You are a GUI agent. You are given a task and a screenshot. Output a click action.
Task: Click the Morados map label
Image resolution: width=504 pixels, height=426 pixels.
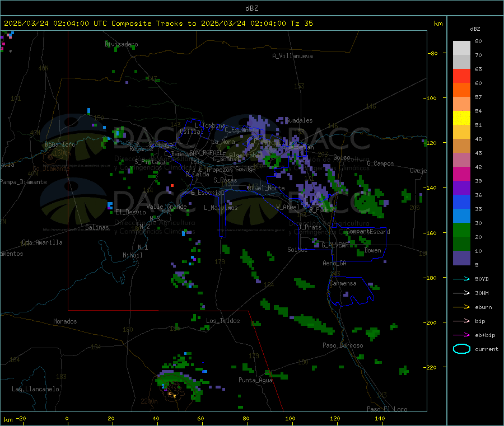tap(66, 321)
